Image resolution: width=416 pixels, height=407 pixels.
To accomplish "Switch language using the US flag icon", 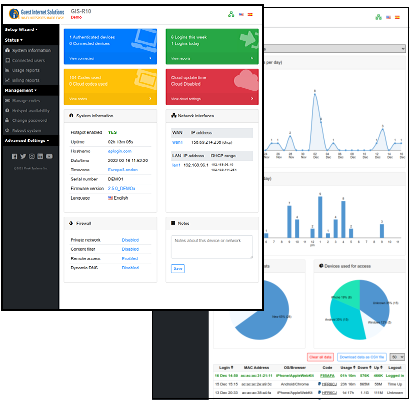I will 241,15.
